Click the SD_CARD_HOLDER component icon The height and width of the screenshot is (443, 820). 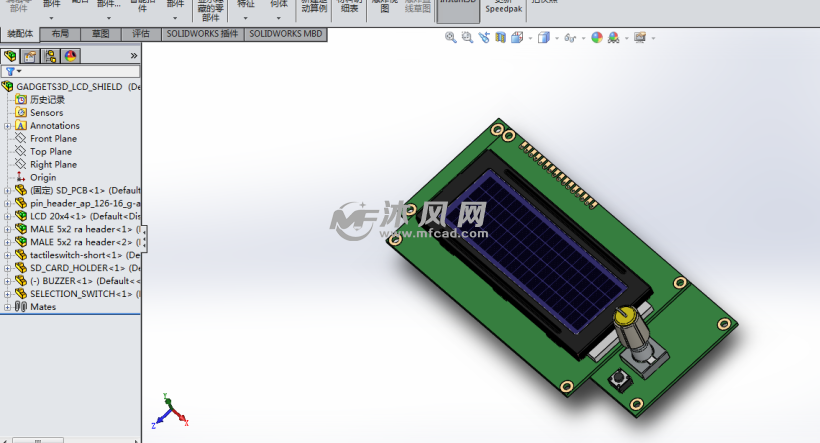(21, 268)
